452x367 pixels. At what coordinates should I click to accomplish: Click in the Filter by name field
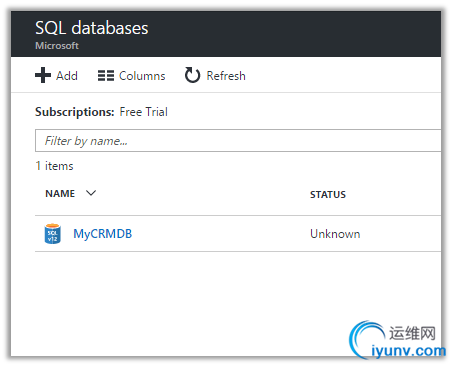tap(238, 141)
